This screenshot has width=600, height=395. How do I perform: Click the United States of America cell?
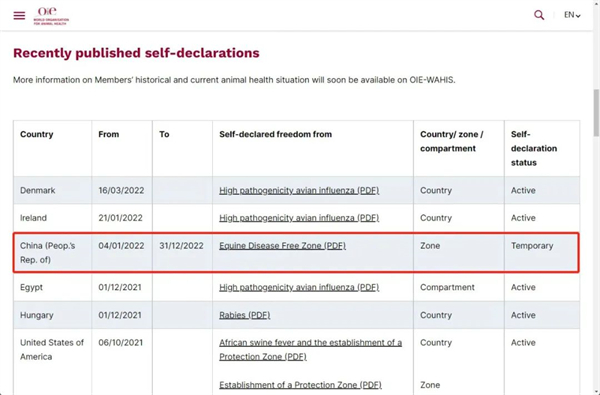click(52, 349)
